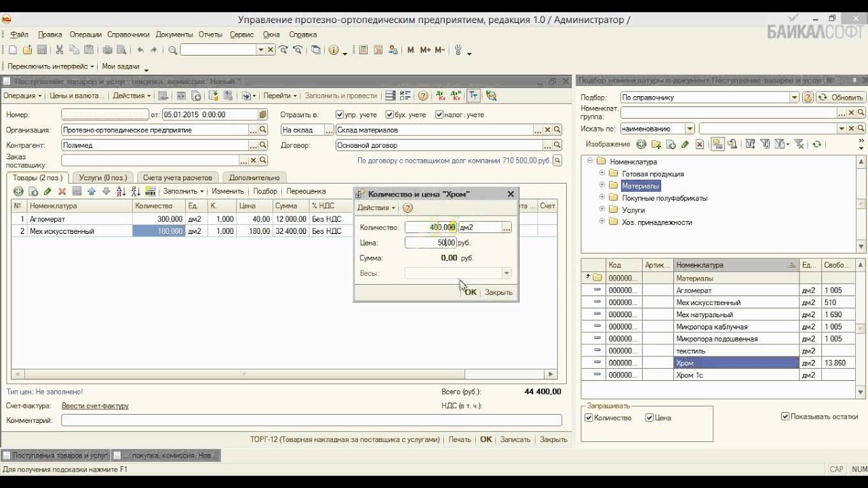The width and height of the screenshot is (868, 488).
Task: Click the delete mark icon in Подбор panel
Action: (700, 144)
